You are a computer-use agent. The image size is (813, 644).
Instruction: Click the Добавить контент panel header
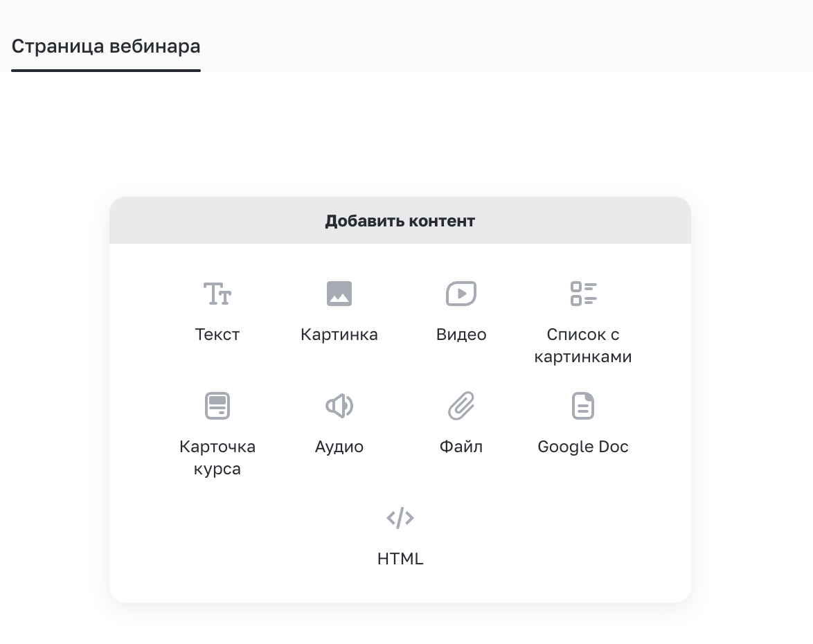[400, 220]
